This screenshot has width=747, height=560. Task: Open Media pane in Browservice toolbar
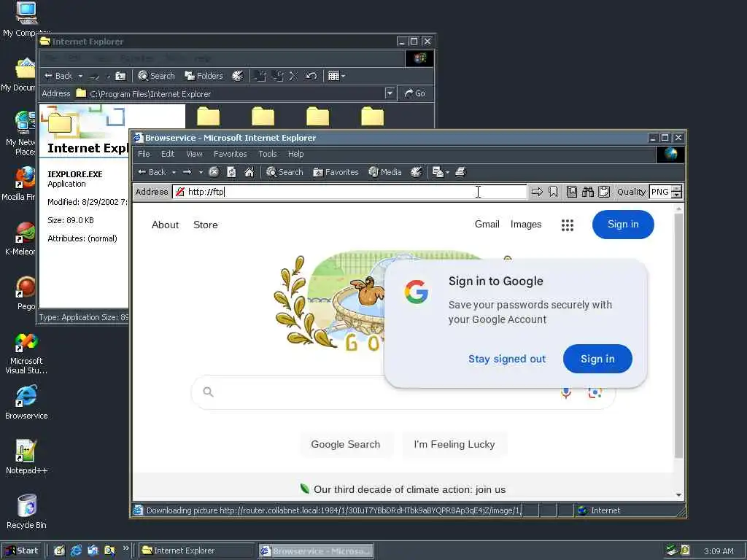(x=385, y=172)
